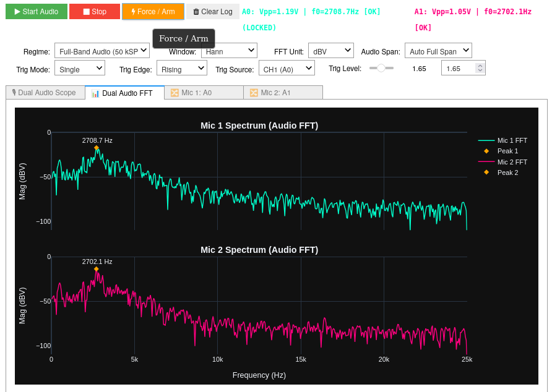Click the square stop icon in the Stop button
552x392 pixels.
[x=86, y=12]
